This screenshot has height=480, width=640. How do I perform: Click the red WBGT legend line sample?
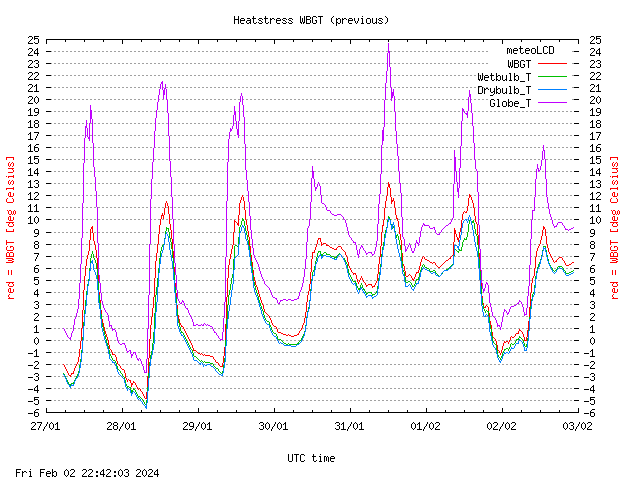coord(552,63)
